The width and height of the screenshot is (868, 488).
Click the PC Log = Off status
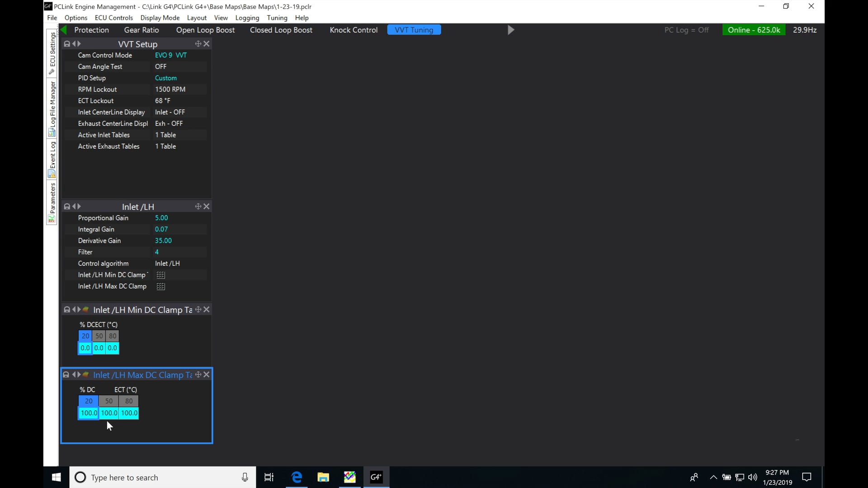tap(686, 30)
